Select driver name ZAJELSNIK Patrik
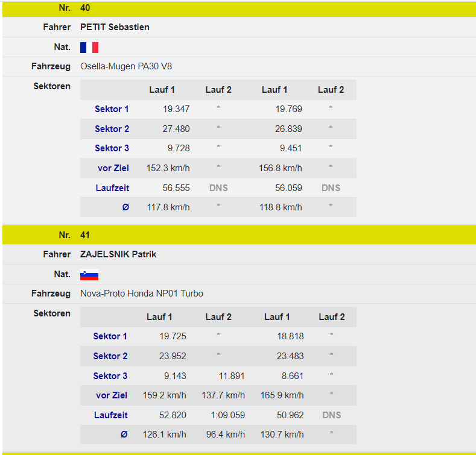Screen dimensions: 476x455 118,254
